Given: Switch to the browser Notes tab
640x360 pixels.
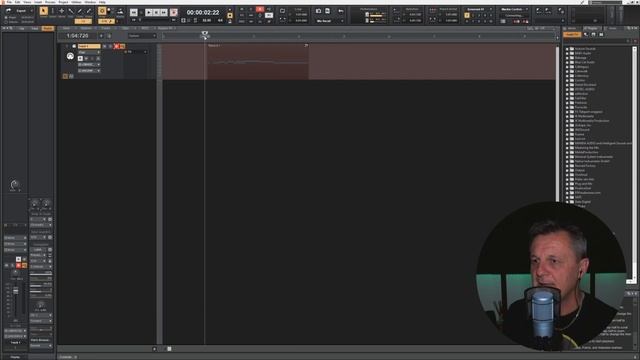Looking at the screenshot, I should pos(613,28).
